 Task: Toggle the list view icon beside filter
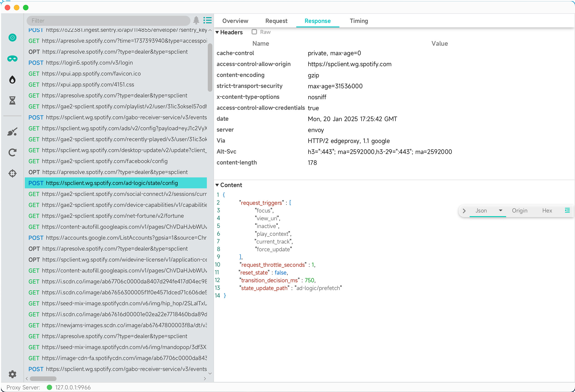pyautogui.click(x=208, y=21)
